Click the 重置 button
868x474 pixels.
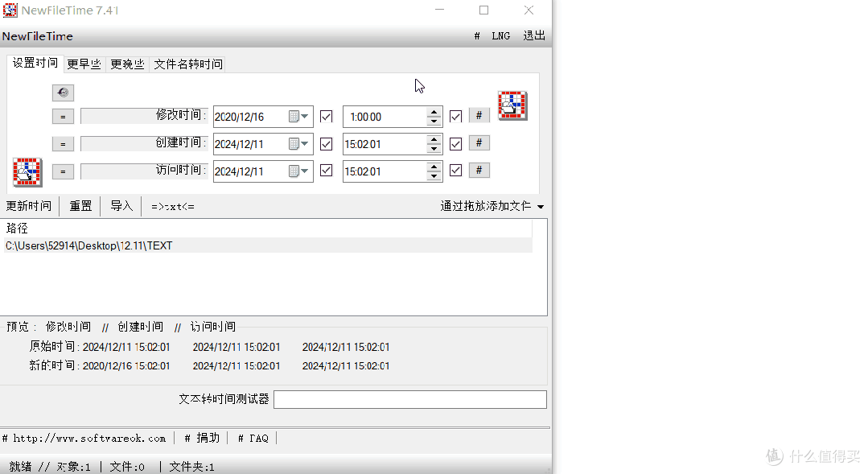click(x=80, y=206)
